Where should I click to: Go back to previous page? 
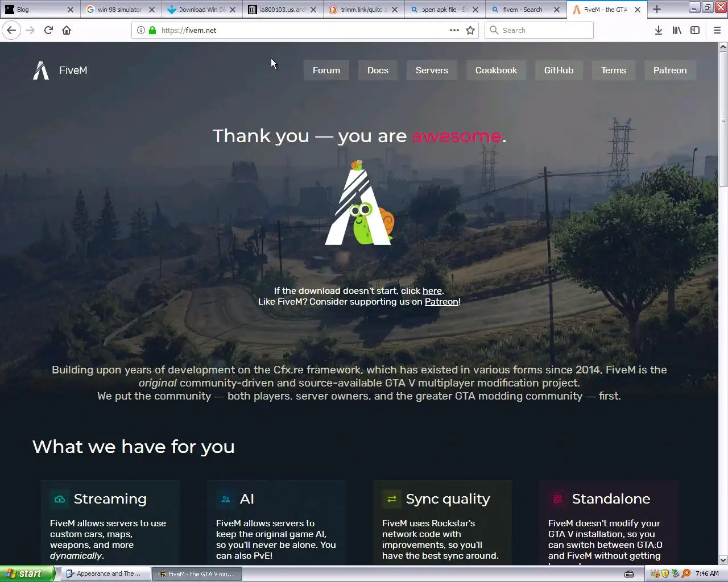[11, 30]
